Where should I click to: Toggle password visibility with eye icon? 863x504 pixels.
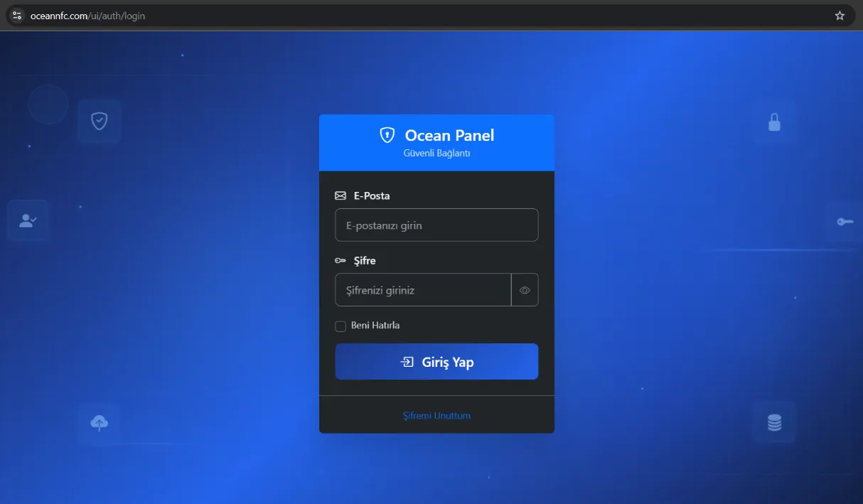click(525, 290)
